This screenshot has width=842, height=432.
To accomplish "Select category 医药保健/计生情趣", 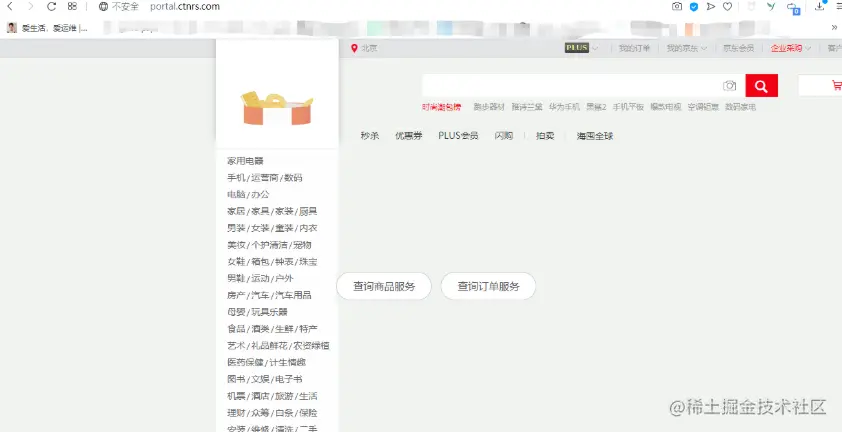I will pyautogui.click(x=266, y=362).
